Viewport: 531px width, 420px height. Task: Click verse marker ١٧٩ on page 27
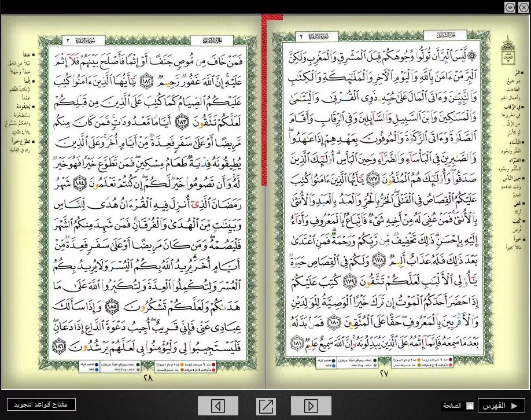(349, 282)
